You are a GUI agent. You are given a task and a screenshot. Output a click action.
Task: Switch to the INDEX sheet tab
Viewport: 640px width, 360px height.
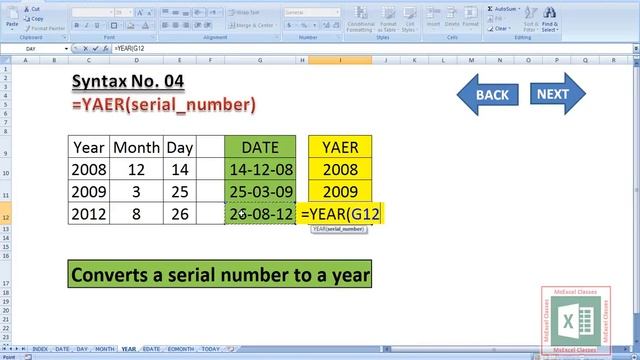coord(40,349)
